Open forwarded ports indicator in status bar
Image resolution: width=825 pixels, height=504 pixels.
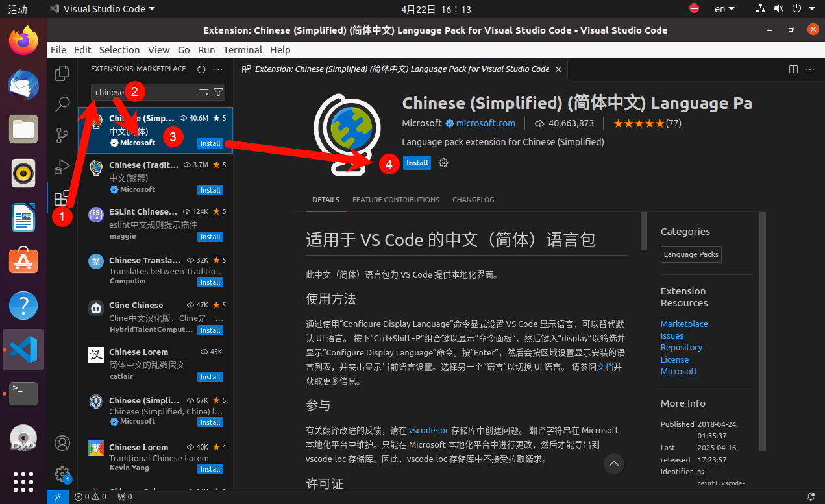pyautogui.click(x=124, y=497)
